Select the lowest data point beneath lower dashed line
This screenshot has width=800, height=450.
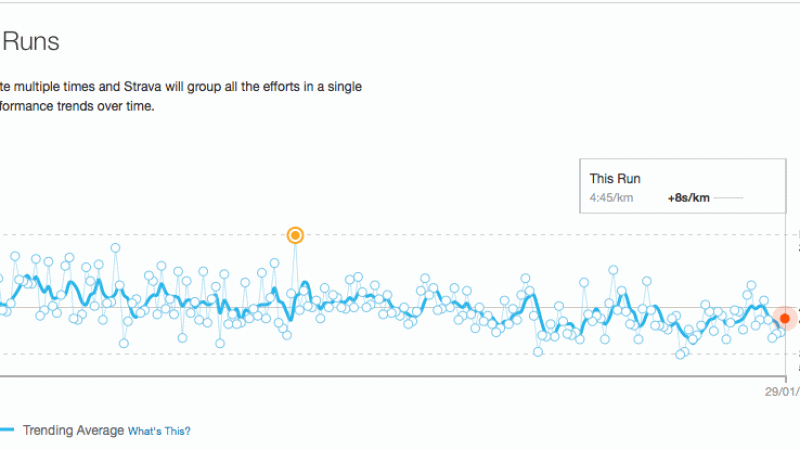click(x=680, y=354)
